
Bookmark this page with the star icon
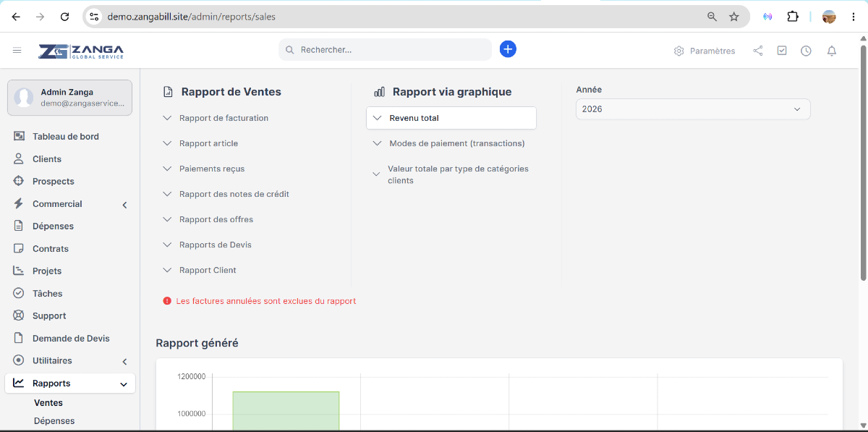[734, 16]
